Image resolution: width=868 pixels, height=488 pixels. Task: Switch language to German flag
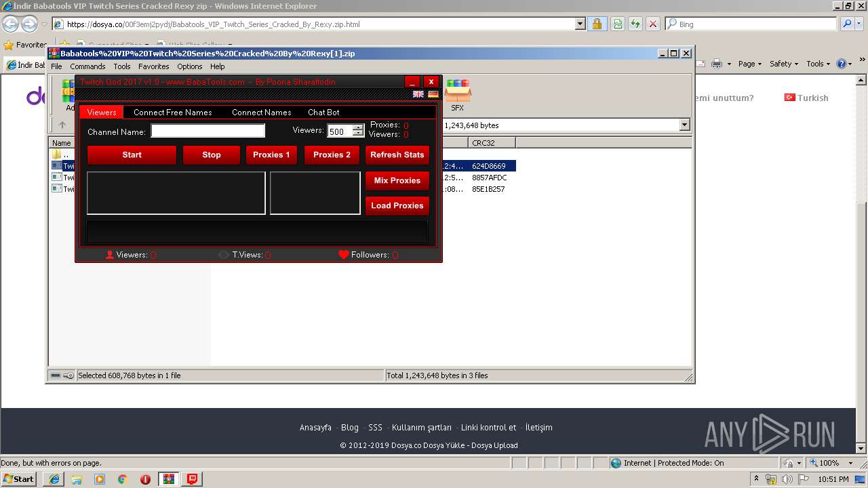point(433,94)
